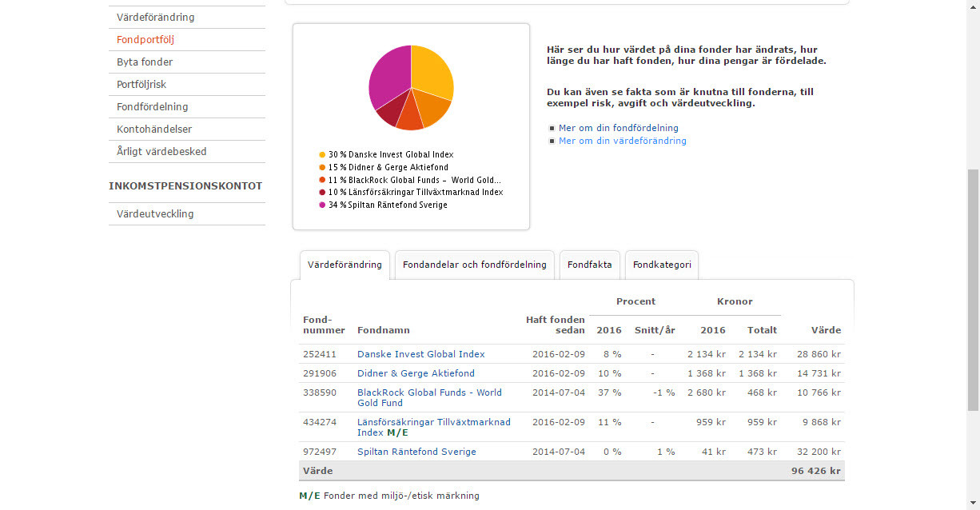The height and width of the screenshot is (510, 980).
Task: Click the page vertical scrollbar
Action: point(973,288)
